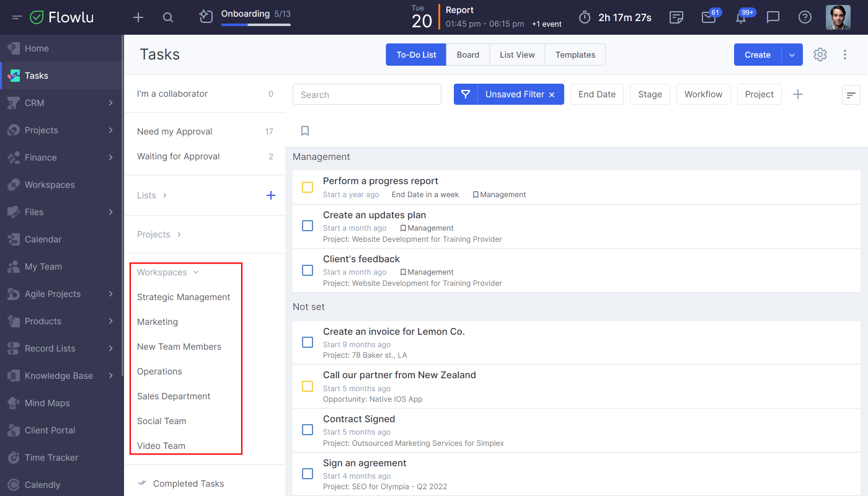Screen dimensions: 868x496
Task: Open user profile avatar
Action: click(x=838, y=17)
